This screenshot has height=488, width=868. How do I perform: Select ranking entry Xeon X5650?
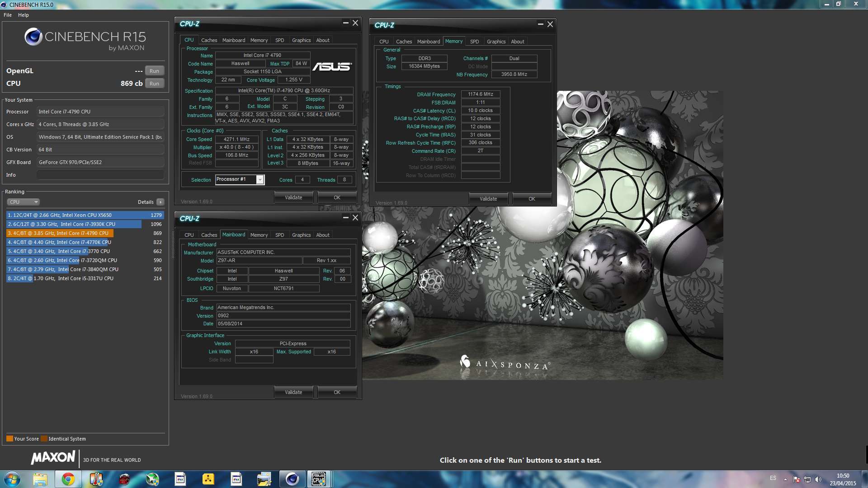[x=85, y=215]
